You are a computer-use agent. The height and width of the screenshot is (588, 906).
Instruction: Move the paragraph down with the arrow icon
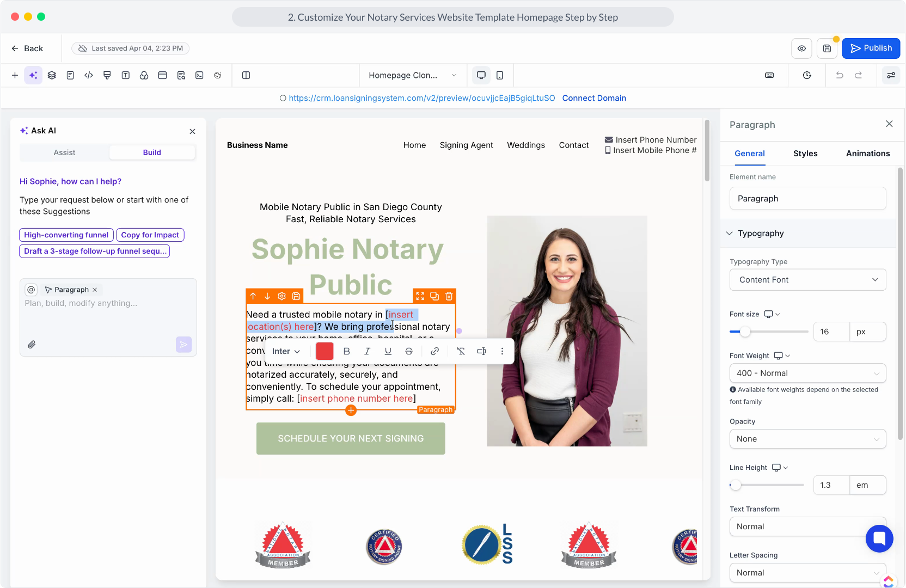click(x=267, y=296)
